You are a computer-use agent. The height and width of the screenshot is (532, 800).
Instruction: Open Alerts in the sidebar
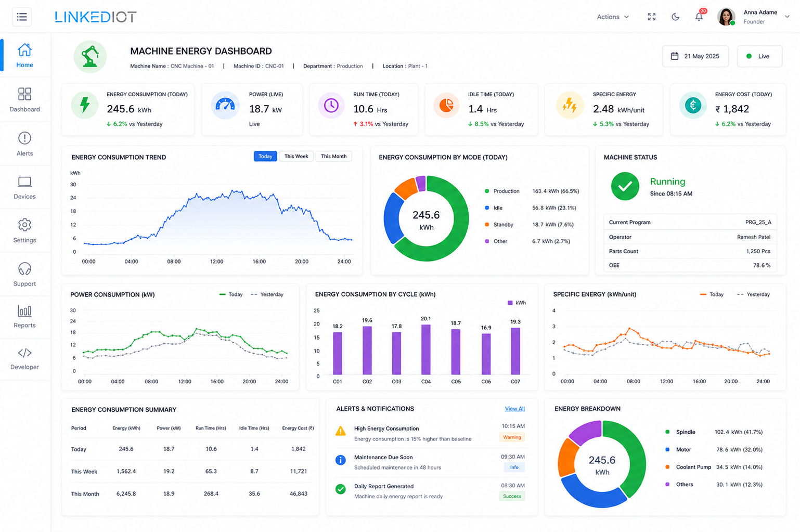(24, 144)
